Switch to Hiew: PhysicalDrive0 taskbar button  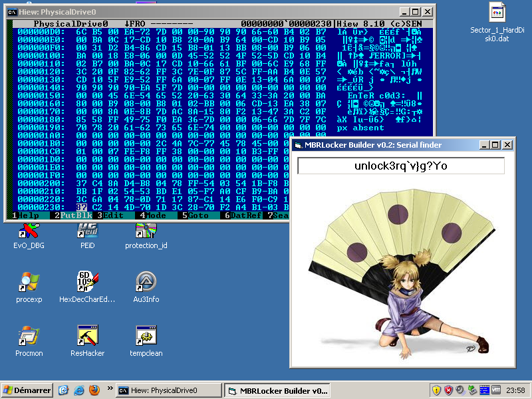pos(169,390)
